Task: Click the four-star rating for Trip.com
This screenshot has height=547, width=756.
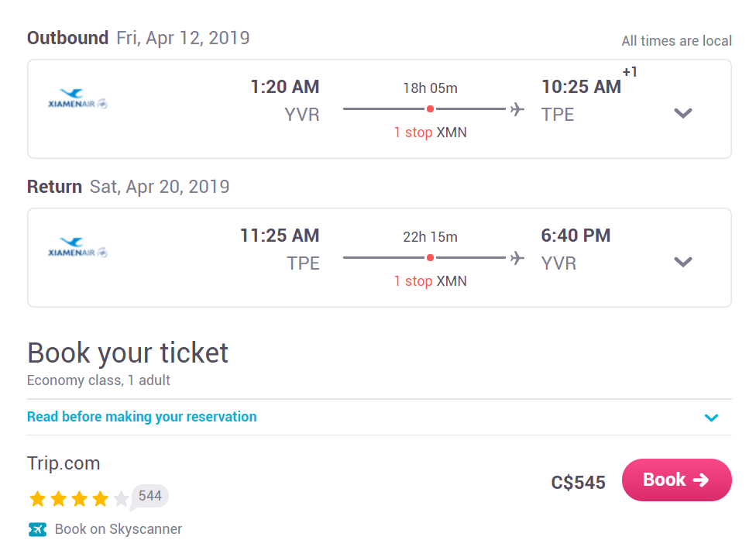Action: pyautogui.click(x=79, y=499)
